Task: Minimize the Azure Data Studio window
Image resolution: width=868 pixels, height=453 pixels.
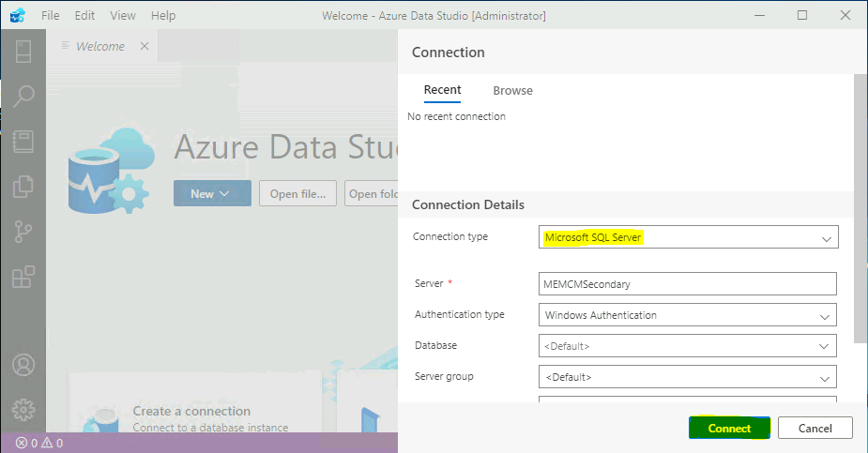Action: [x=759, y=16]
